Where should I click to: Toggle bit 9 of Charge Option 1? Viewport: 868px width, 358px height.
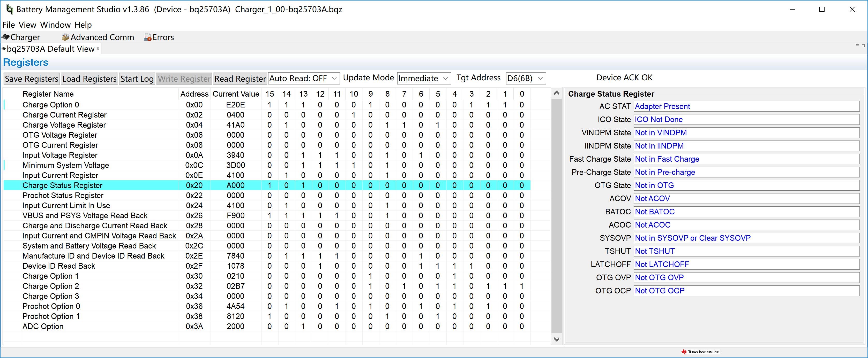click(x=370, y=276)
